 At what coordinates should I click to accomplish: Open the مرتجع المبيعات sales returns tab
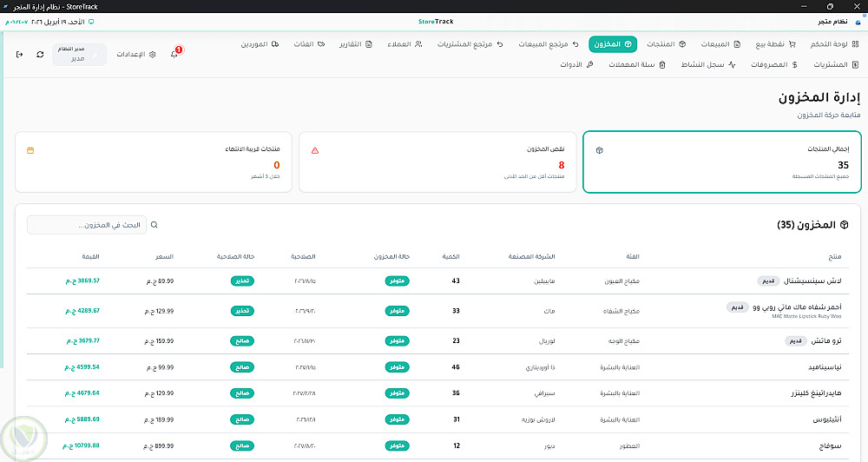pos(549,44)
